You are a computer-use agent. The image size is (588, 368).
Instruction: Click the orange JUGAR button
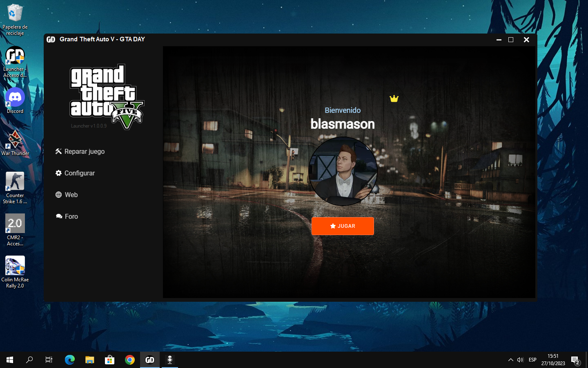click(x=342, y=226)
